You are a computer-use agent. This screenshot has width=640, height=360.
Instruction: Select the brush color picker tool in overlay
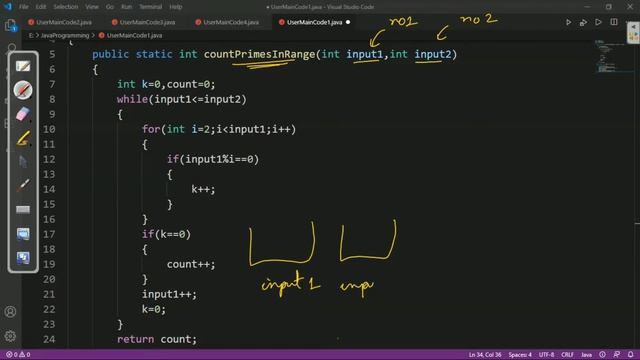(x=23, y=185)
